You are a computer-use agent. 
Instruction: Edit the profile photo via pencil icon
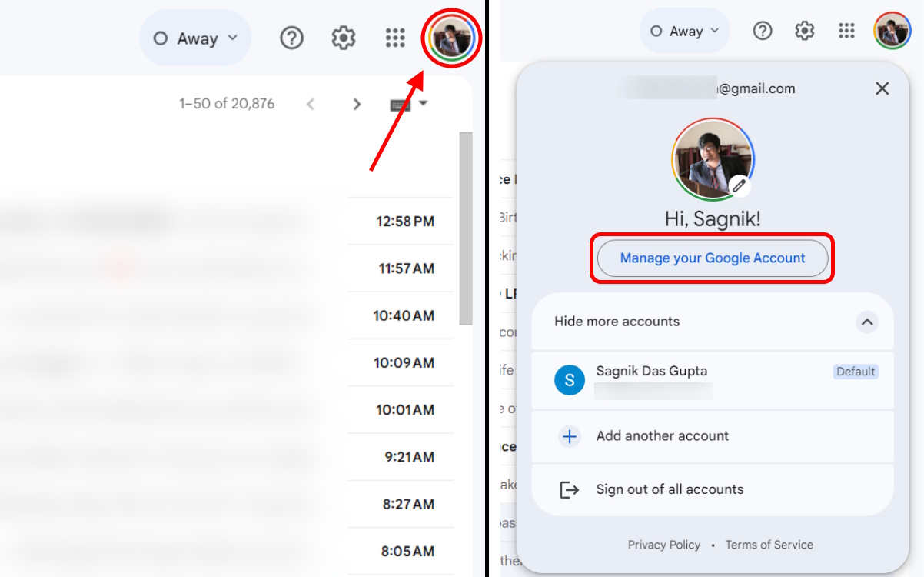(x=740, y=185)
